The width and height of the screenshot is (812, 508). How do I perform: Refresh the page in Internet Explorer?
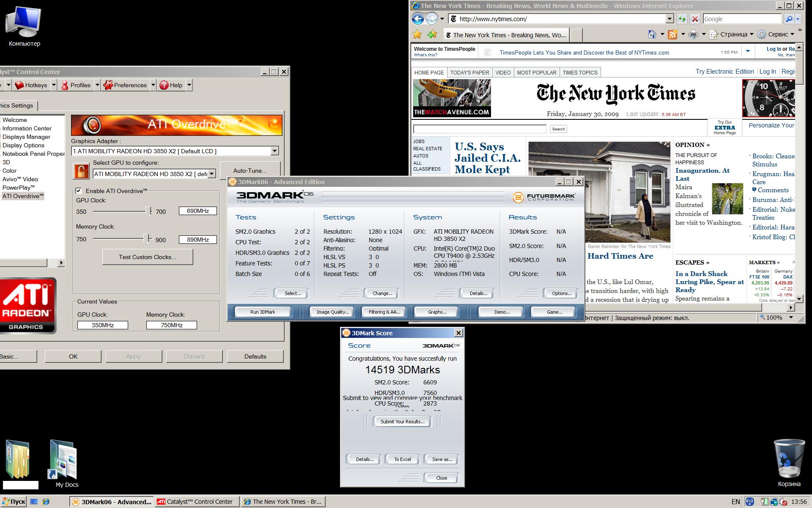pos(682,19)
